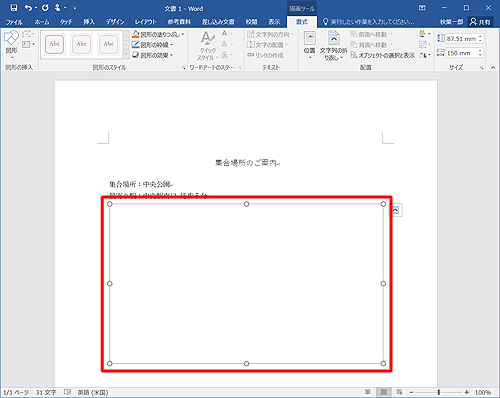This screenshot has width=500, height=398.
Task: Switch to Web Layout view icon
Action: 399,392
